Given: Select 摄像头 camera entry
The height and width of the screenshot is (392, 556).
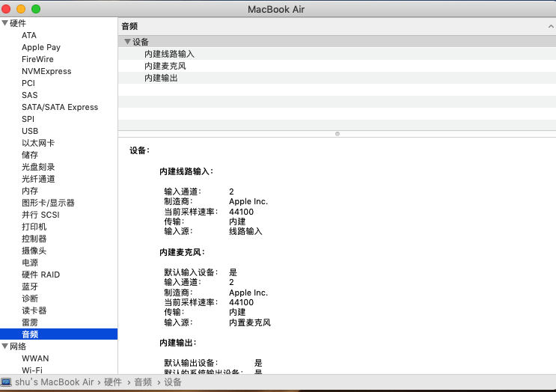Looking at the screenshot, I should (x=34, y=251).
